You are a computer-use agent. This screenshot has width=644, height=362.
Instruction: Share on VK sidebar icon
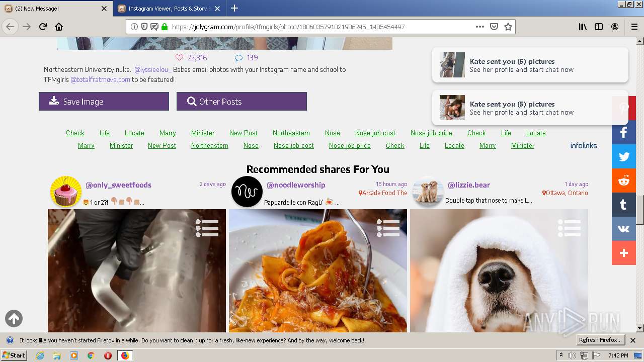(624, 229)
